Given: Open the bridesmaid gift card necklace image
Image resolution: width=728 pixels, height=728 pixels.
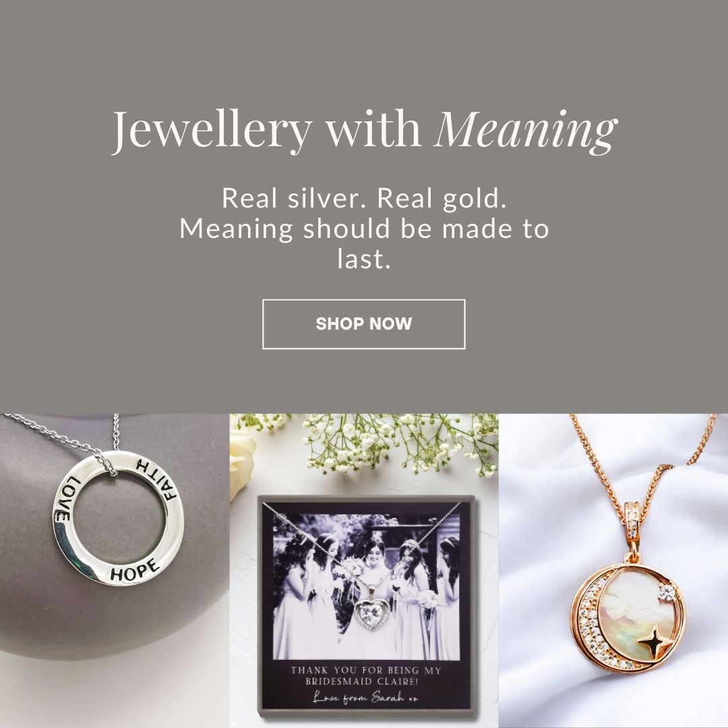Looking at the screenshot, I should [364, 571].
